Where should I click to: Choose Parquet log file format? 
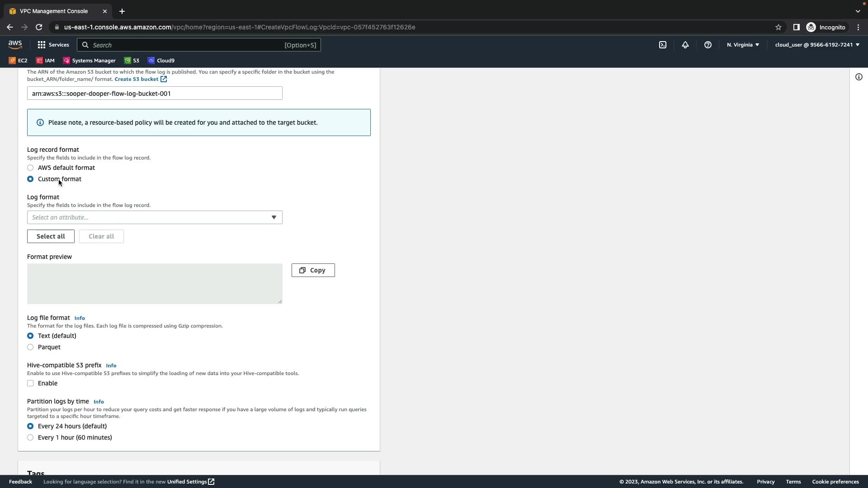30,347
